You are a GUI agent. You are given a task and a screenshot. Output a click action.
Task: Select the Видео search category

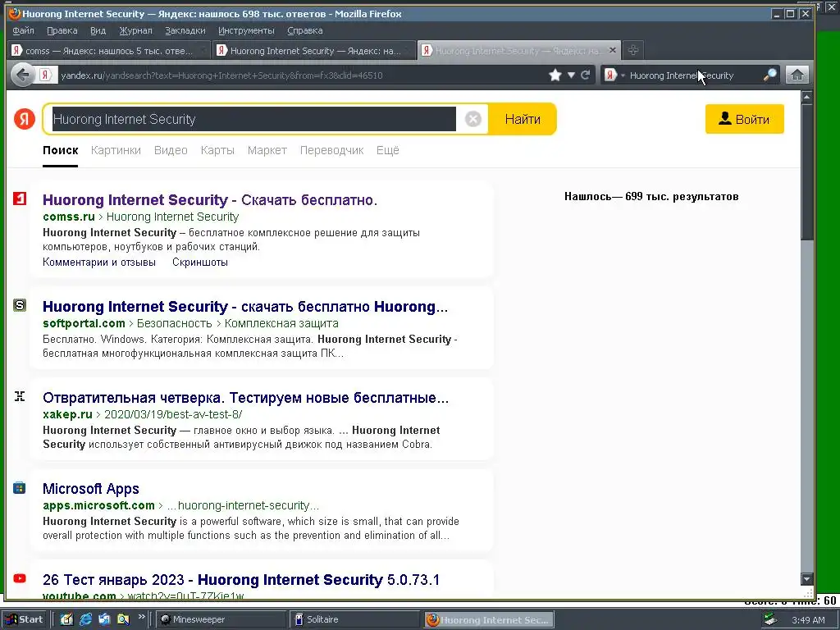pyautogui.click(x=171, y=151)
